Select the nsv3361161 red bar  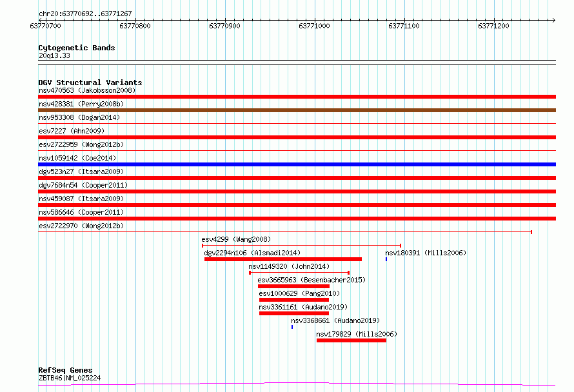click(294, 313)
